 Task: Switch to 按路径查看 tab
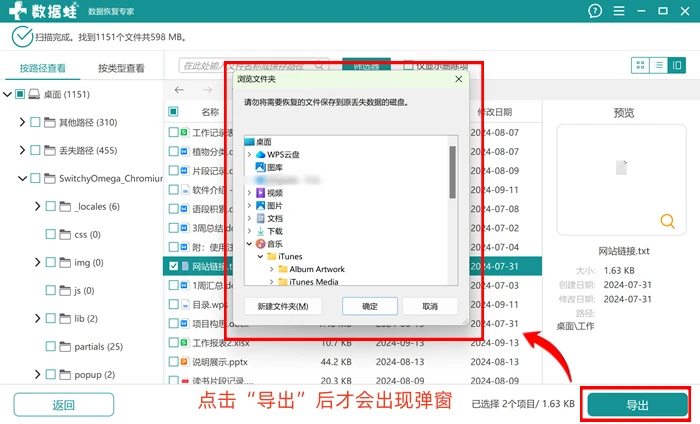pyautogui.click(x=42, y=68)
